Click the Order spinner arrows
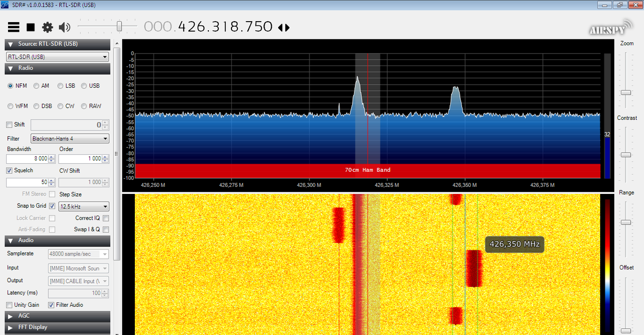This screenshot has height=335, width=644. 105,159
